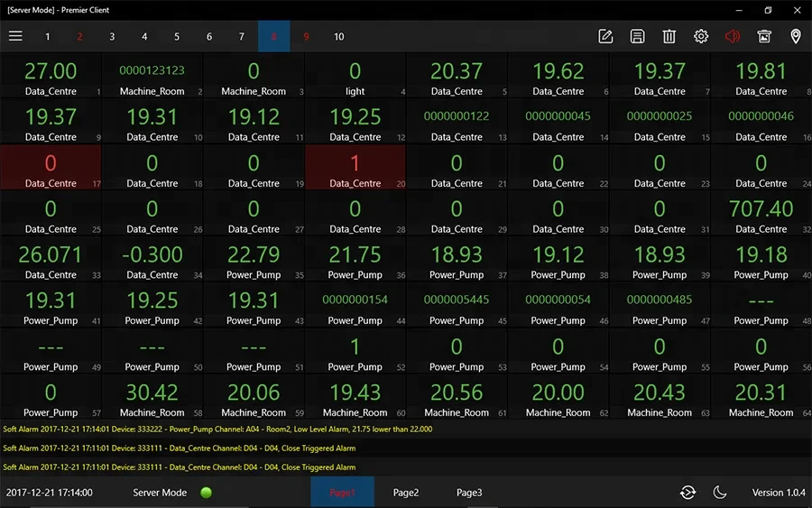This screenshot has width=812, height=508.
Task: Switch to group tab 2
Action: [79, 37]
